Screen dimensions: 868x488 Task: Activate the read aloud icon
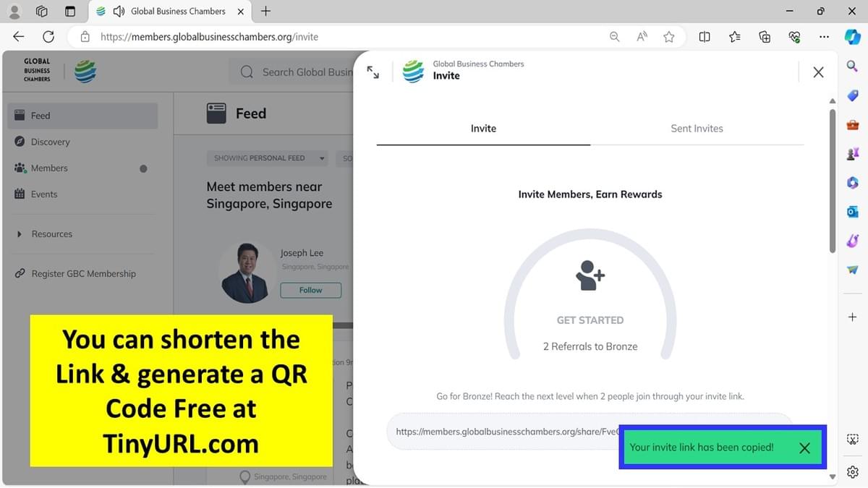click(x=642, y=37)
